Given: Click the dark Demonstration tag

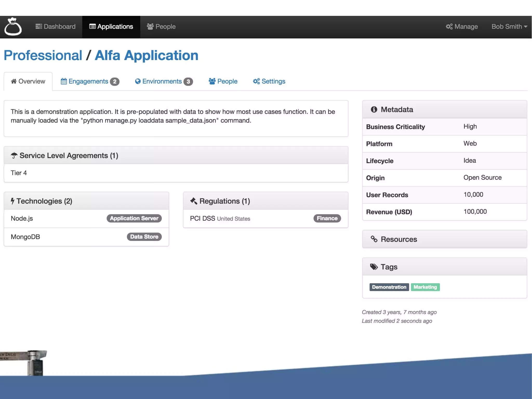Looking at the screenshot, I should point(389,287).
